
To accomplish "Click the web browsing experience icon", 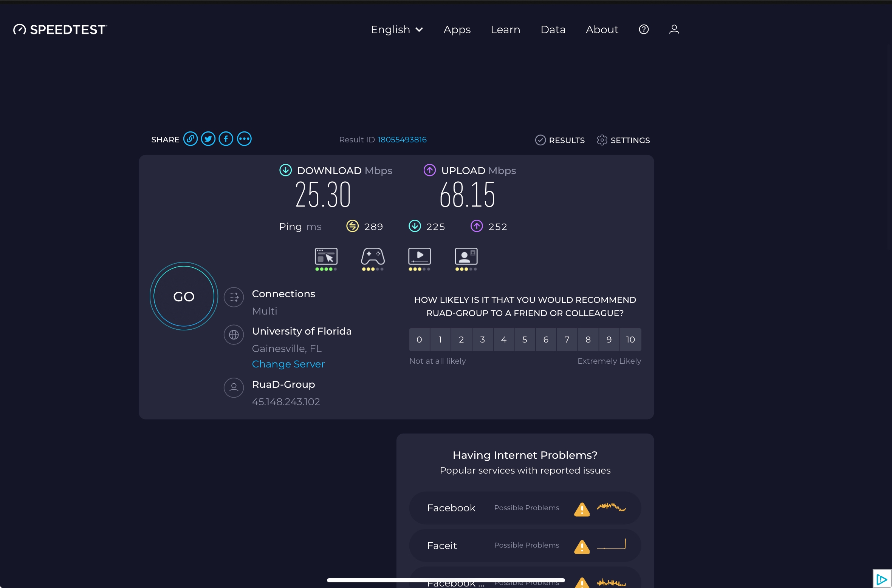I will (326, 259).
